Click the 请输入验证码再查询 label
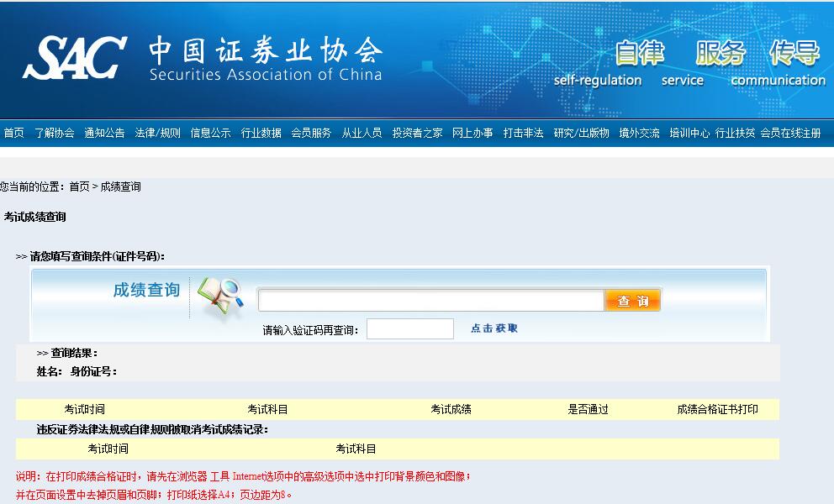The height and width of the screenshot is (504, 834). point(310,330)
